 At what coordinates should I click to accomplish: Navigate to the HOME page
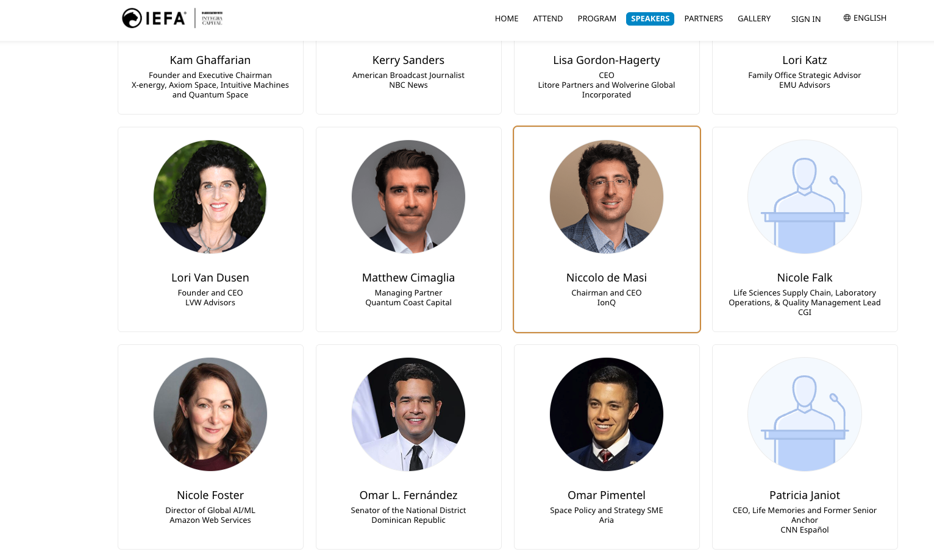pyautogui.click(x=507, y=18)
